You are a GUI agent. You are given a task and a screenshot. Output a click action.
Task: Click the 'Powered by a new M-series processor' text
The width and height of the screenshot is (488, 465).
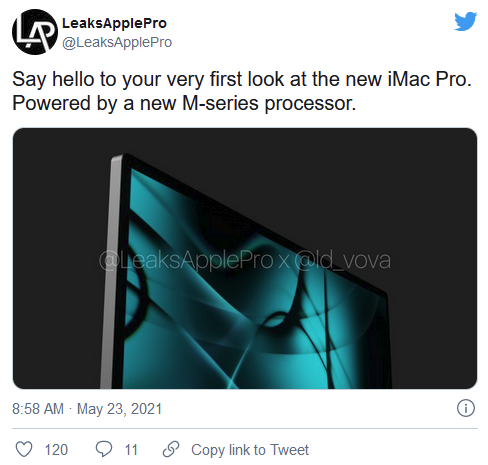tap(184, 103)
